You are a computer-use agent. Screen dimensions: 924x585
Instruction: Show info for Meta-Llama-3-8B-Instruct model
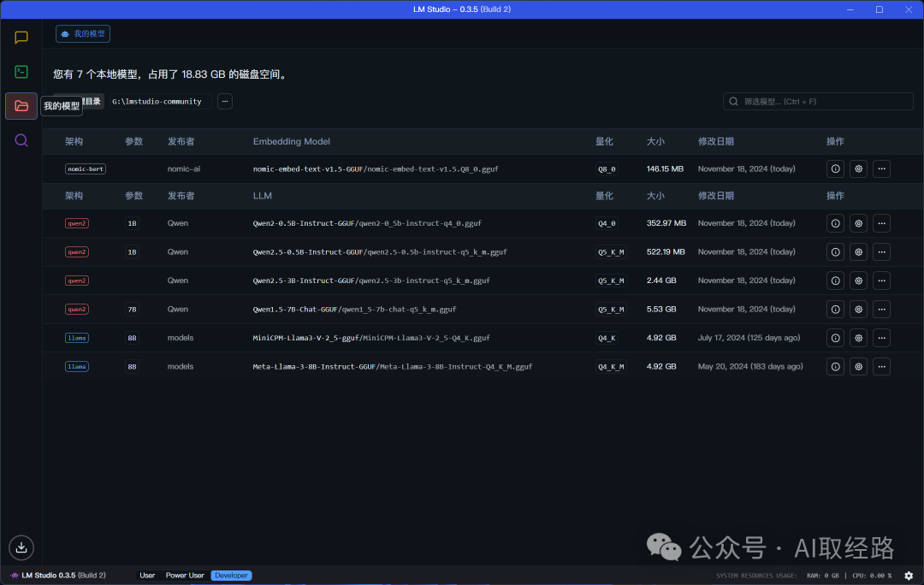(836, 366)
